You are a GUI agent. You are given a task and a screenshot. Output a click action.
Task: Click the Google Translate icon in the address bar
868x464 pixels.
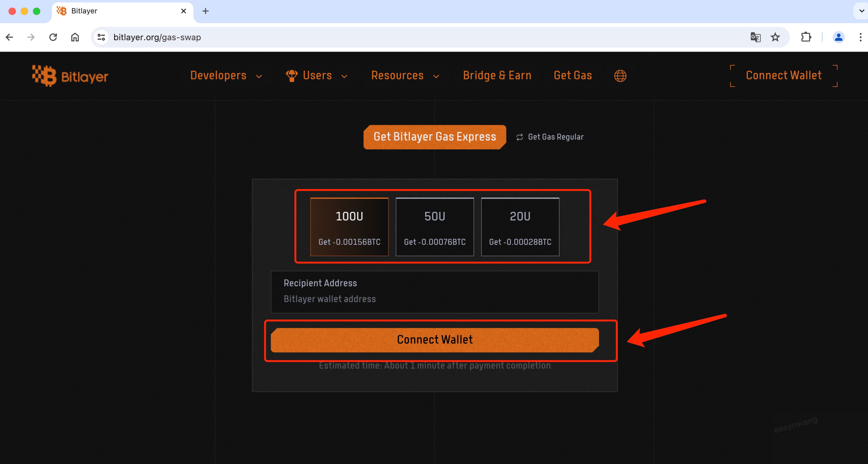tap(755, 37)
